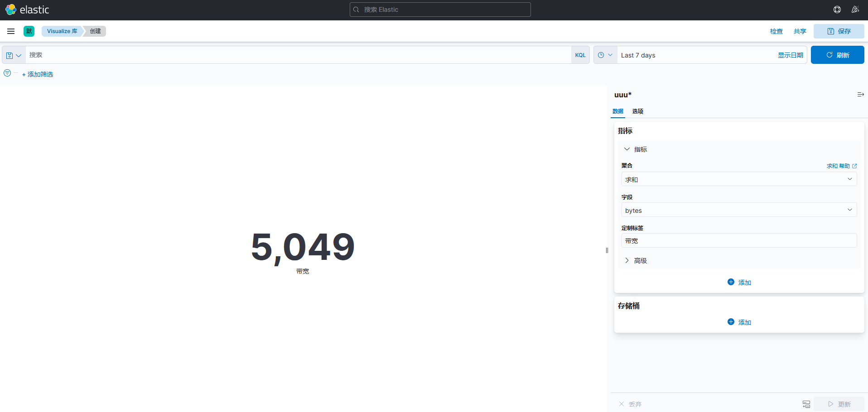Viewport: 868px width, 412px height.
Task: Open the help menu icon
Action: (x=837, y=10)
